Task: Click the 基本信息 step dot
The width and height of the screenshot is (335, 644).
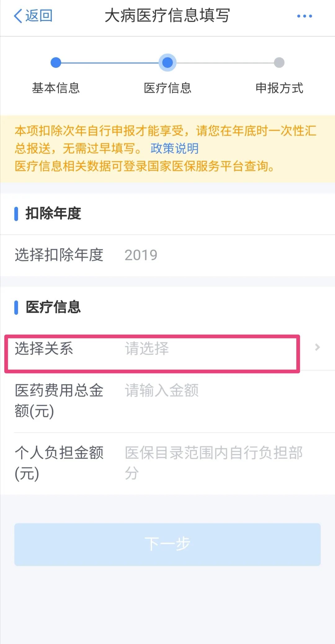Action: tap(56, 63)
